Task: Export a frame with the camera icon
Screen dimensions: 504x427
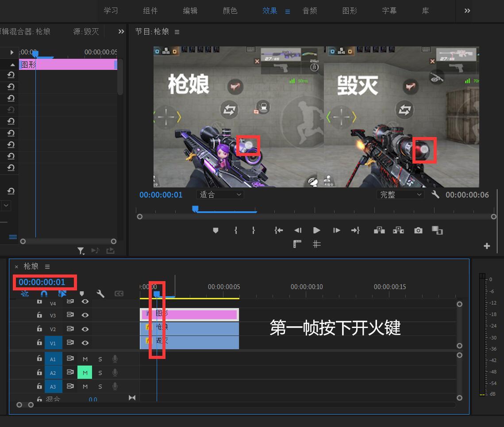Action: point(418,230)
